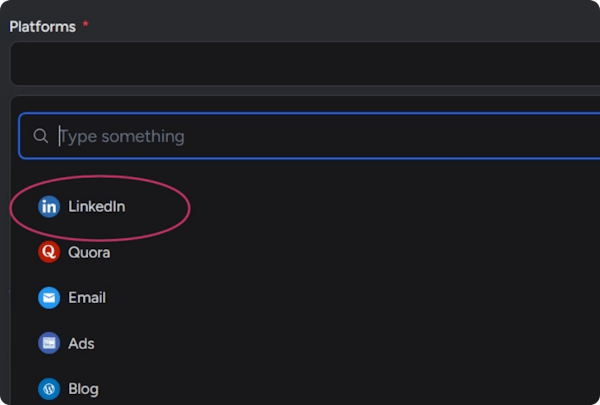The image size is (600, 405).
Task: Click the red Quora logo icon
Action: click(49, 252)
